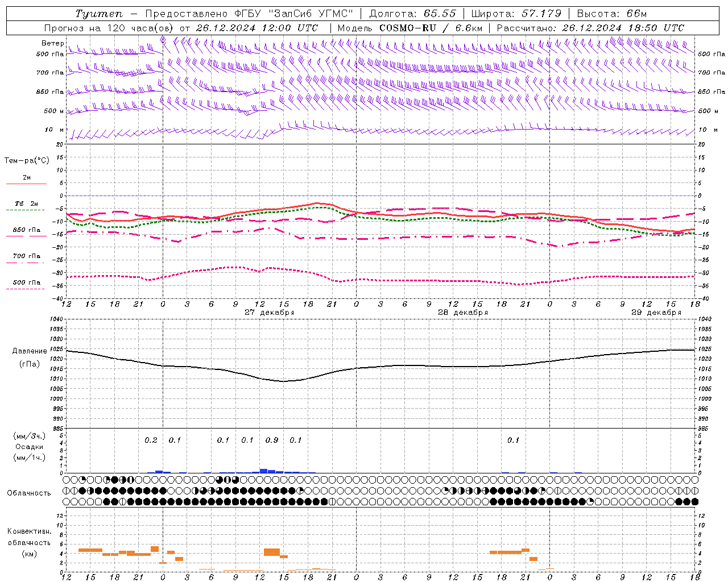Select the "Осадки" precipitation label
Viewport: 728px width, 582px height.
pyautogui.click(x=29, y=447)
